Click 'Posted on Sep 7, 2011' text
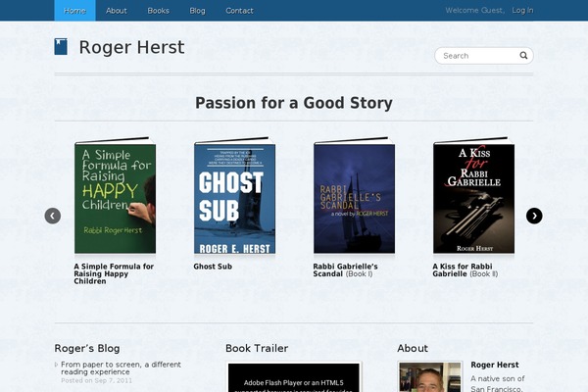The height and width of the screenshot is (392, 588). 96,380
